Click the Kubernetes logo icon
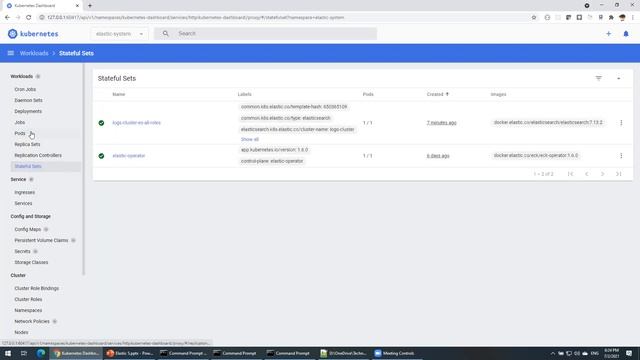Image resolution: width=640 pixels, height=360 pixels. pos(13,34)
